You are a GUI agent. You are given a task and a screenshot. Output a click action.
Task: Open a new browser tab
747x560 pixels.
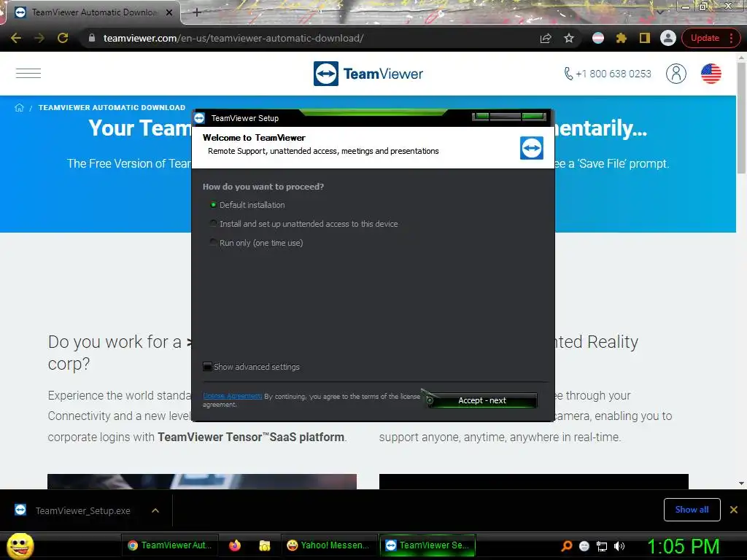tap(197, 12)
